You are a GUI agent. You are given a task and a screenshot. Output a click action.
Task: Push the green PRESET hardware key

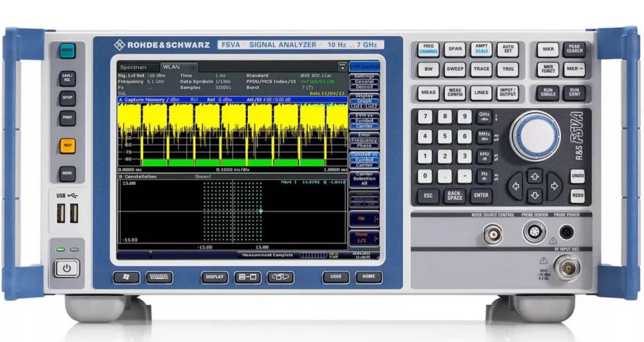(x=68, y=51)
